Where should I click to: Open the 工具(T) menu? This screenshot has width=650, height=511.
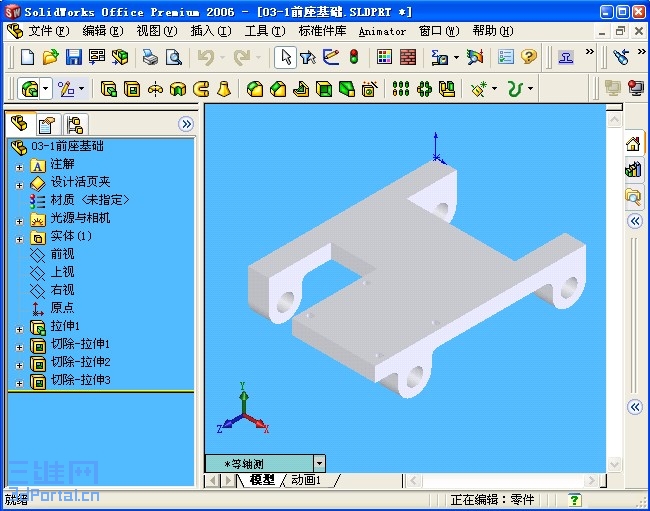(x=265, y=31)
